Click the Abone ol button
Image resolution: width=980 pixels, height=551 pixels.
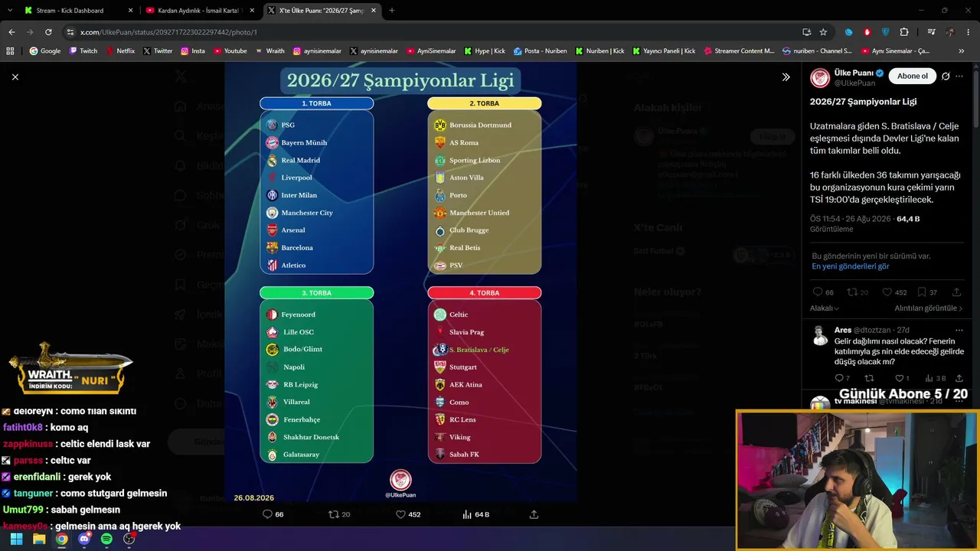913,77
